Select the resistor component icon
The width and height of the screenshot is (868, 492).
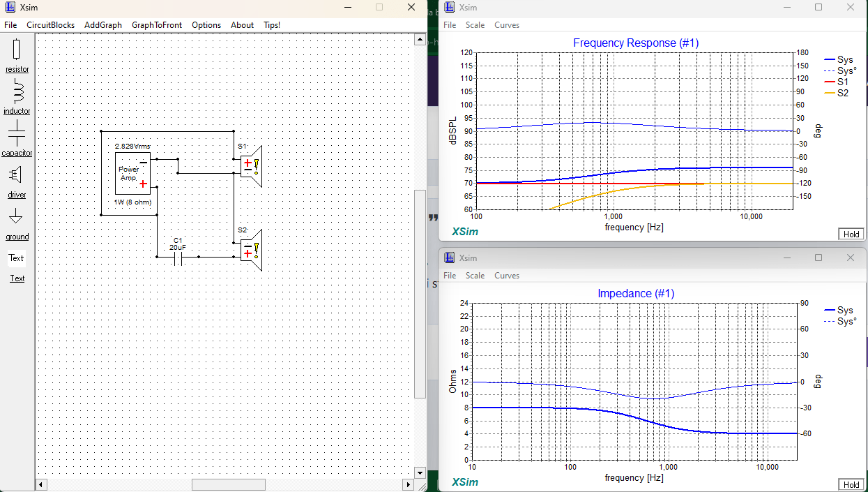17,50
